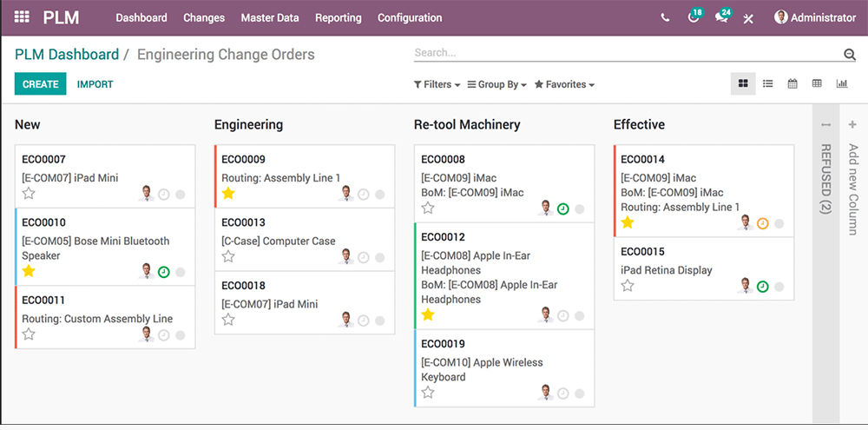Switch to list view icon
Image resolution: width=868 pixels, height=430 pixels.
[768, 84]
